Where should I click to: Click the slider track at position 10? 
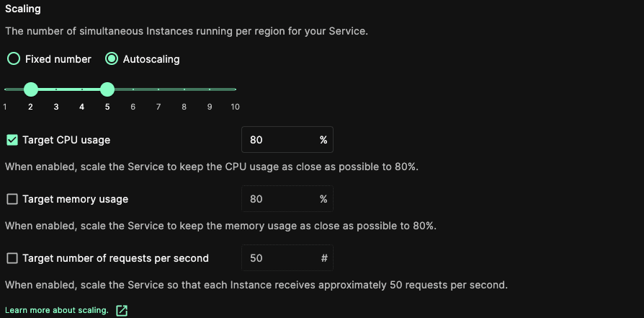235,89
